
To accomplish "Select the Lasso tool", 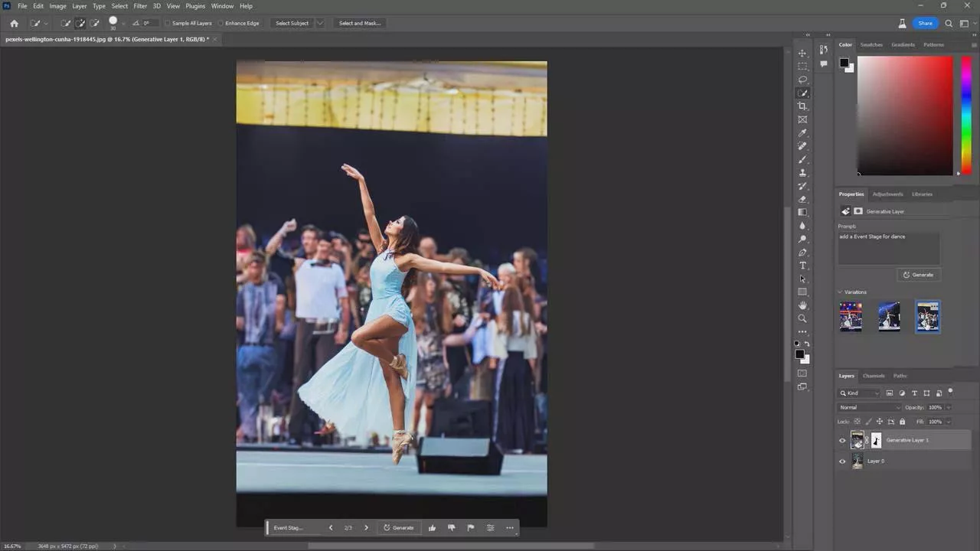I will coord(802,80).
